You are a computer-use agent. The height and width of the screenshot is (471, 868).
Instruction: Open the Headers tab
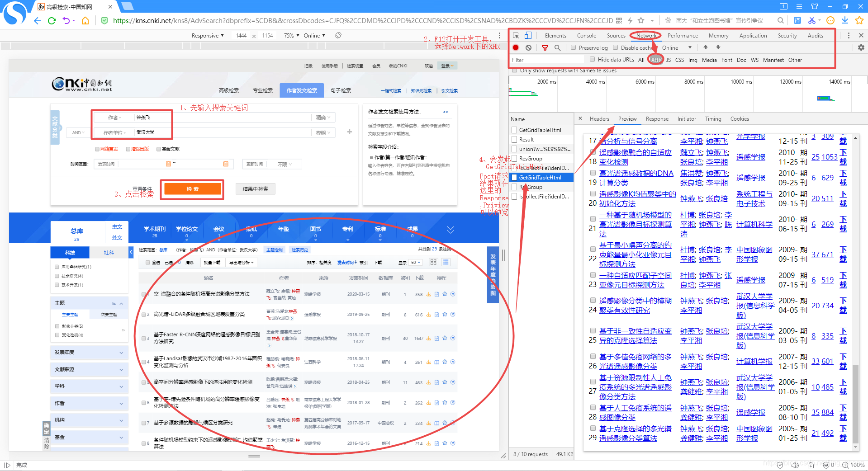tap(599, 119)
